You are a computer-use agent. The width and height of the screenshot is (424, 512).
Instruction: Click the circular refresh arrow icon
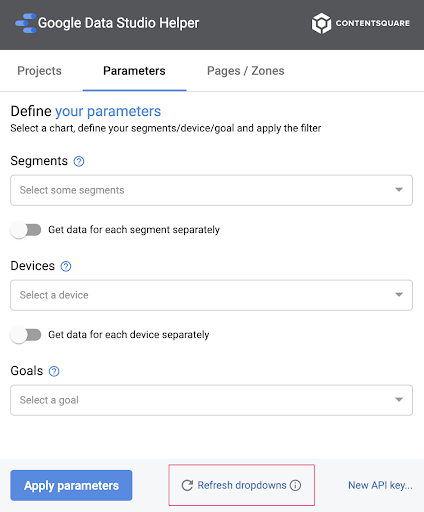pyautogui.click(x=187, y=485)
